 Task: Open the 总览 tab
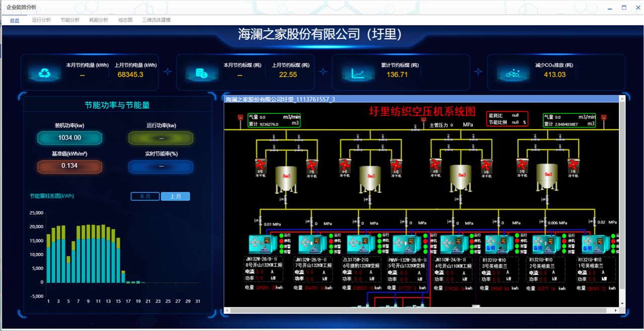[x=15, y=20]
